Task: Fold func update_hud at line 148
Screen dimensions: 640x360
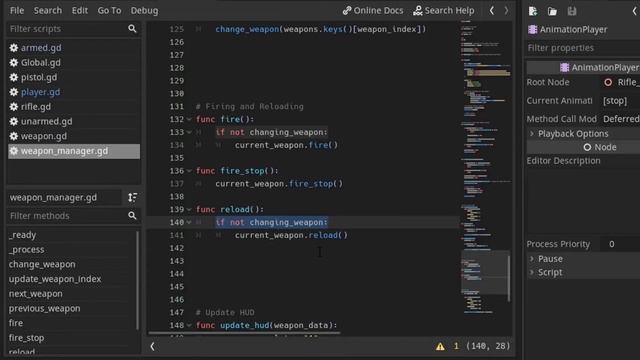Action: 189,326
